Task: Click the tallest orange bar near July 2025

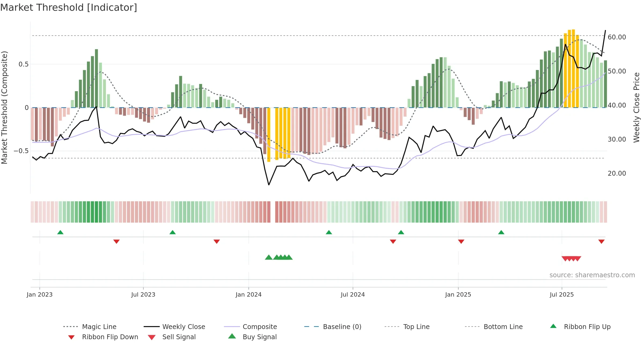Action: tap(573, 68)
